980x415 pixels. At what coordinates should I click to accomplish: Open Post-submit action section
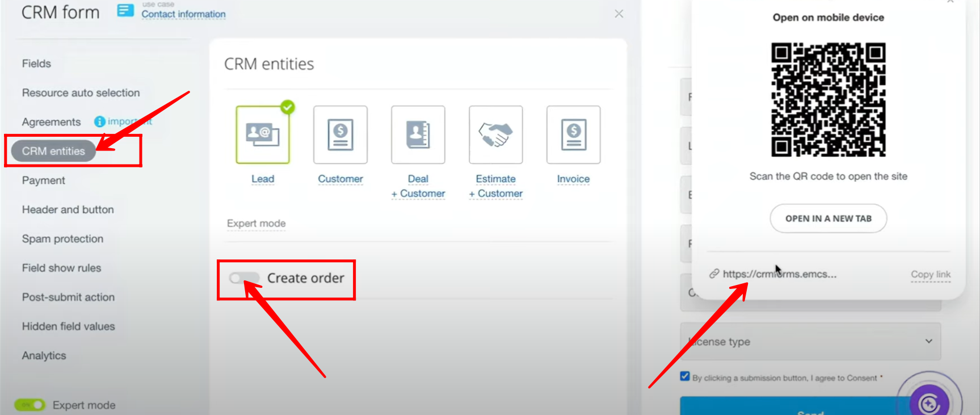click(68, 297)
